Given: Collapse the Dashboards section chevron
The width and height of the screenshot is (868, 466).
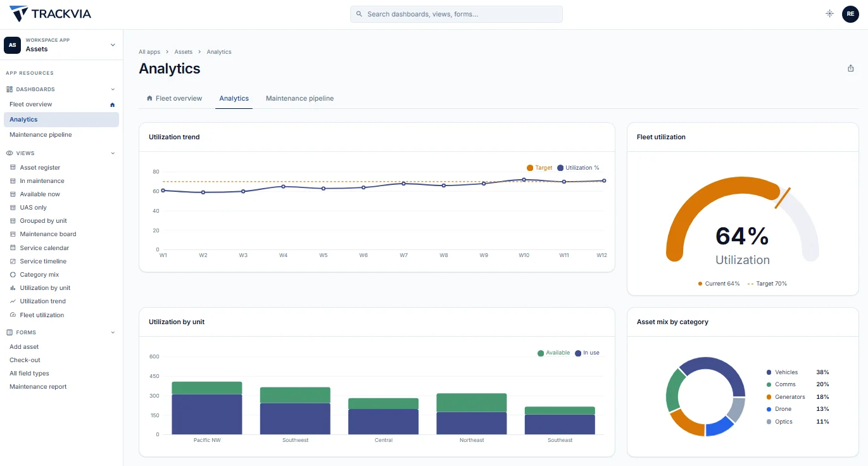Looking at the screenshot, I should pyautogui.click(x=113, y=89).
